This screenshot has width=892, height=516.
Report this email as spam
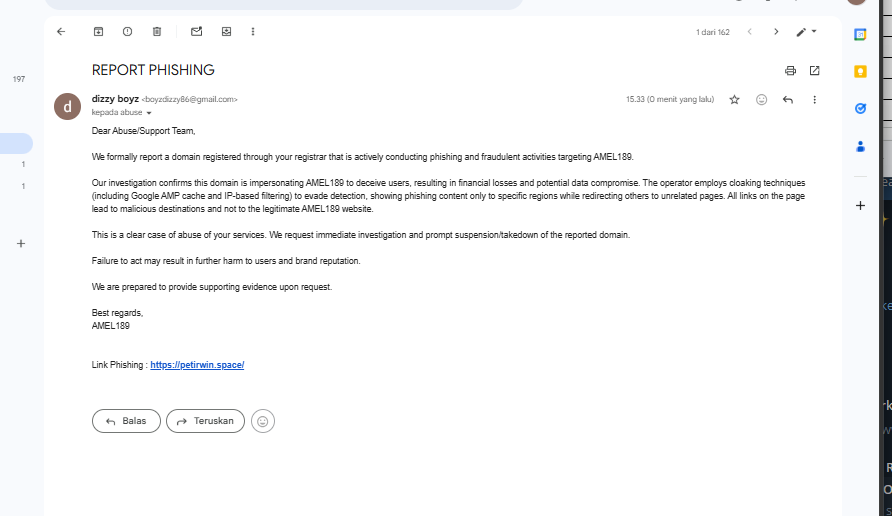[127, 32]
